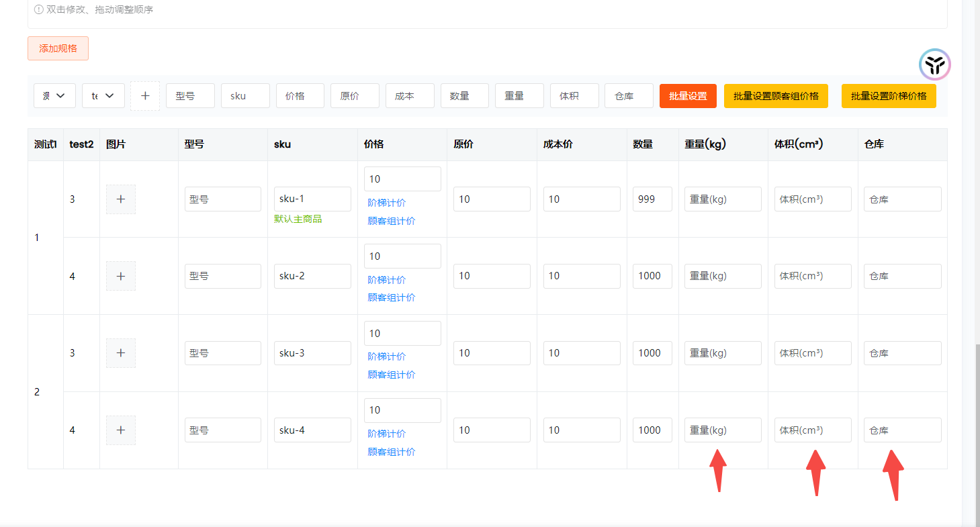This screenshot has width=980, height=527.
Task: Click the floating assistant logo icon
Action: pos(935,65)
